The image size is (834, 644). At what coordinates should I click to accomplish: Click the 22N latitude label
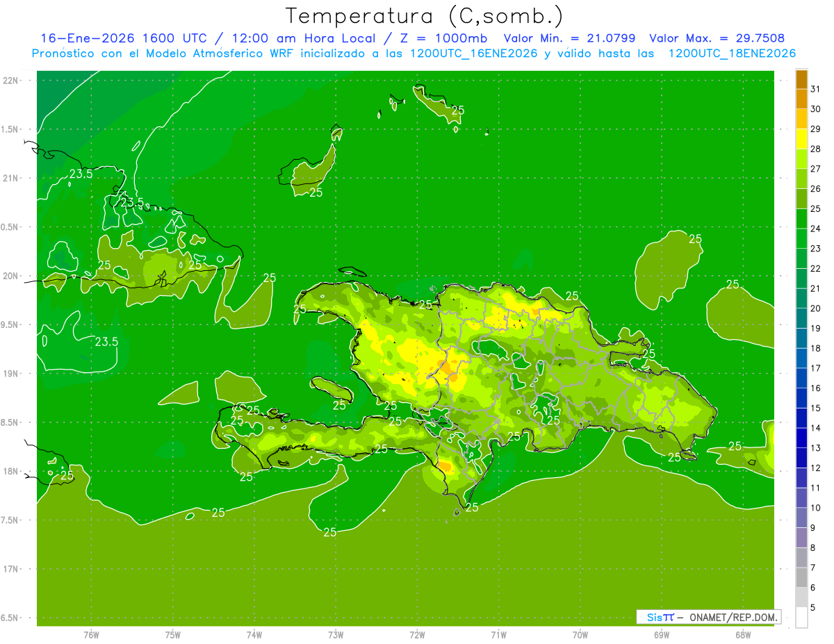point(10,81)
